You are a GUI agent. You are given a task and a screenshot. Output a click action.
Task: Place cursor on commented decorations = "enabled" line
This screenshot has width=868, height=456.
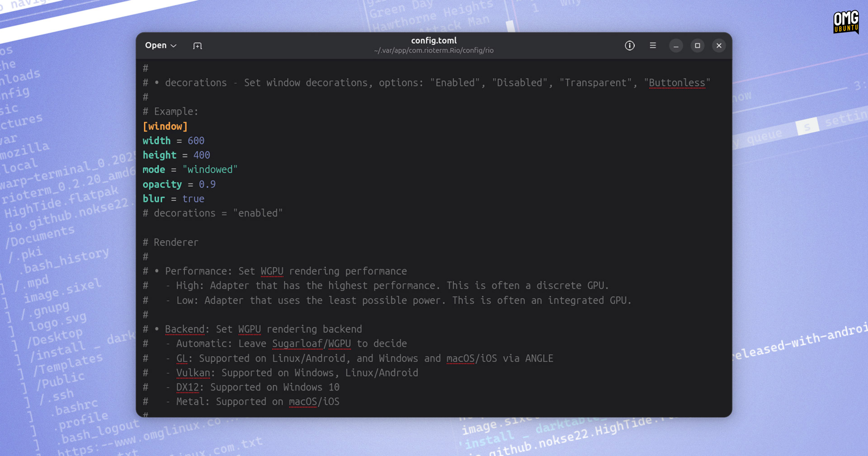tap(213, 213)
